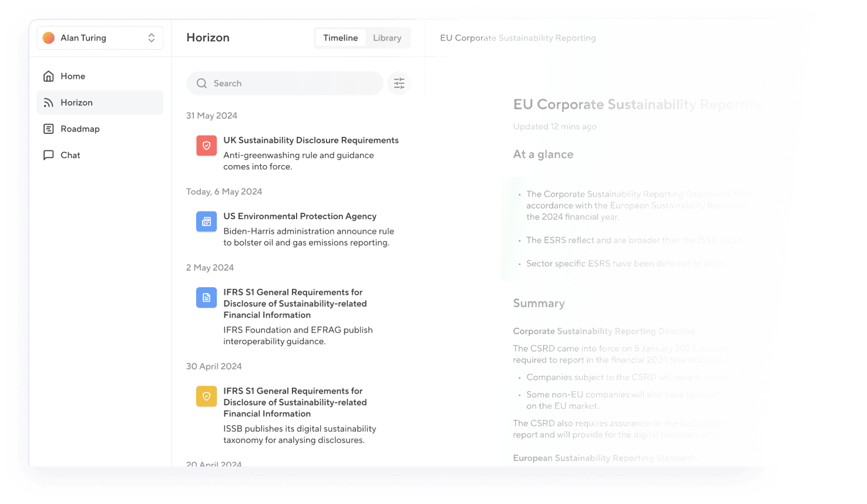Open Chat from the sidebar
Image resolution: width=867 pixels, height=504 pixels.
tap(100, 155)
